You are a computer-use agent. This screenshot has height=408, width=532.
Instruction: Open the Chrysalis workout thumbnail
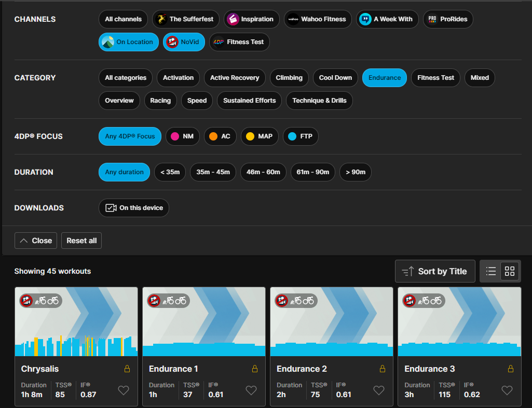click(76, 322)
